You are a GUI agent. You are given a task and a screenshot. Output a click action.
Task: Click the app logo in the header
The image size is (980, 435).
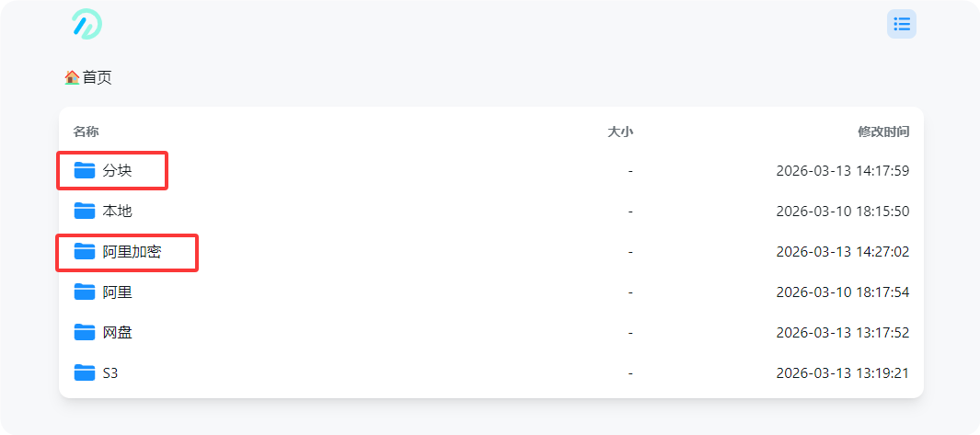86,24
